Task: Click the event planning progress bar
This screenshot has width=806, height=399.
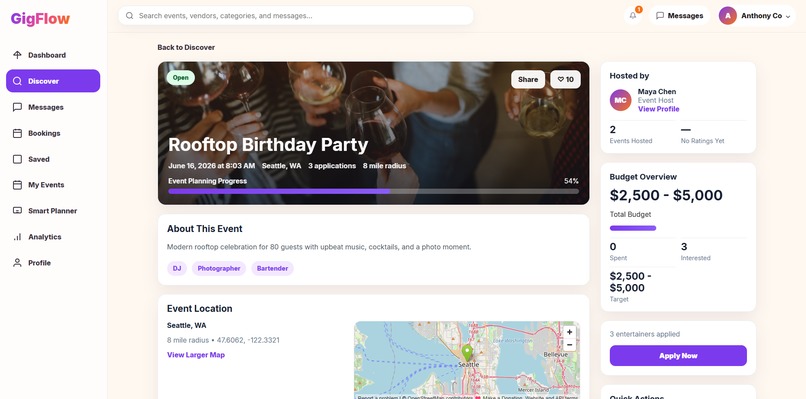Action: pos(373,191)
